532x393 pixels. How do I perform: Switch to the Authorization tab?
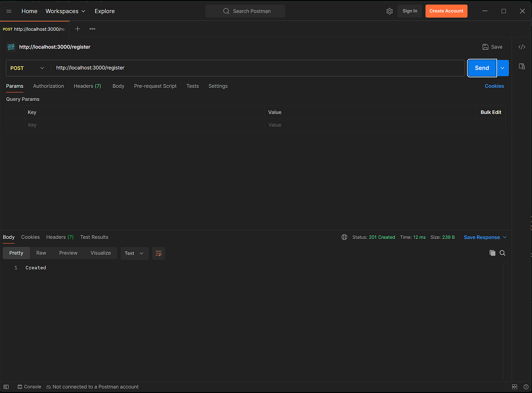48,86
